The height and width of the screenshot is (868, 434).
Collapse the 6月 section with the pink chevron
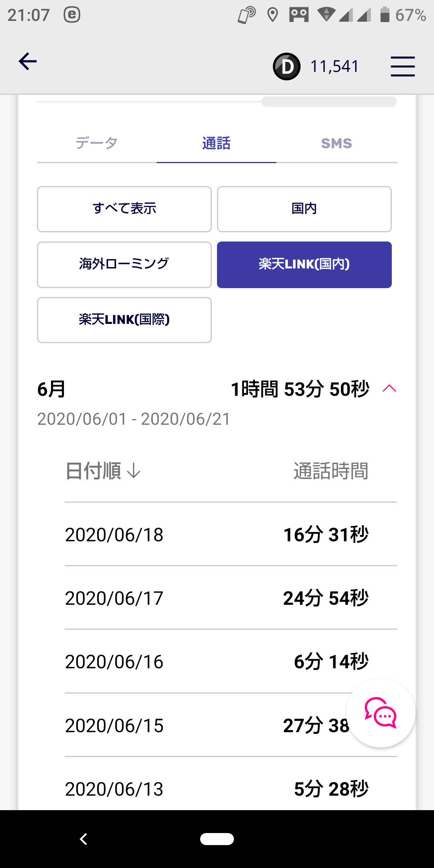[x=389, y=389]
